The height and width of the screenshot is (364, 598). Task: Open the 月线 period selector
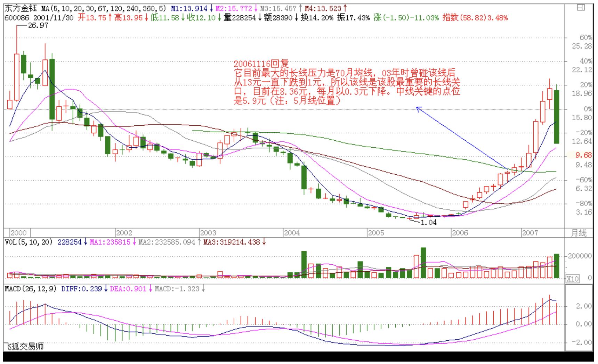click(579, 233)
